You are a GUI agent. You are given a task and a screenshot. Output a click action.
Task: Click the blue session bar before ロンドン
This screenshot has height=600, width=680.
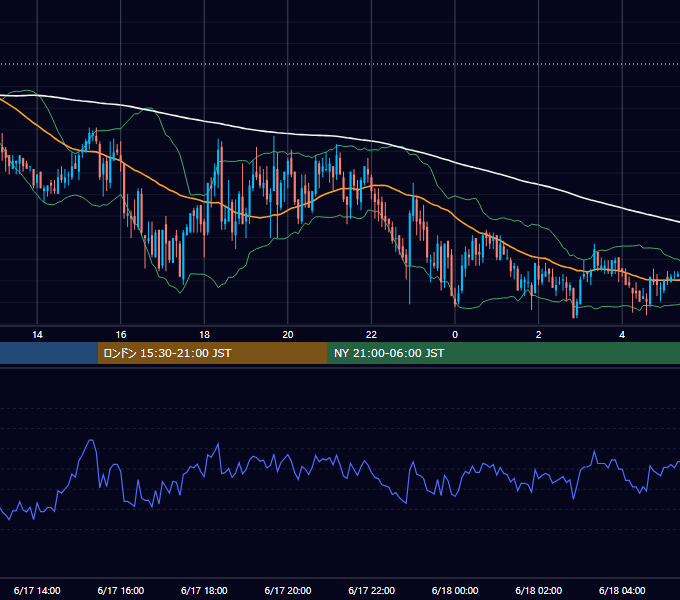point(49,353)
